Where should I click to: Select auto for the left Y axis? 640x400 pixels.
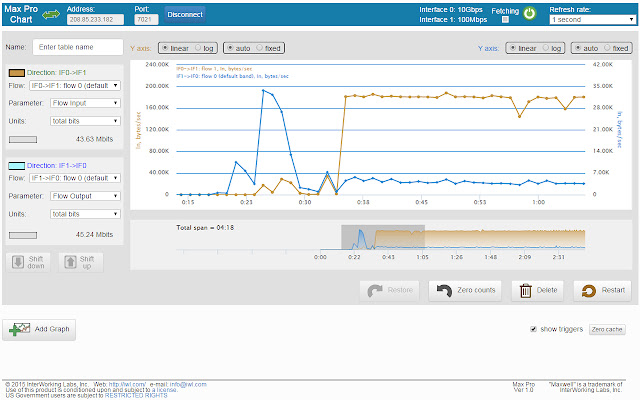pos(230,48)
